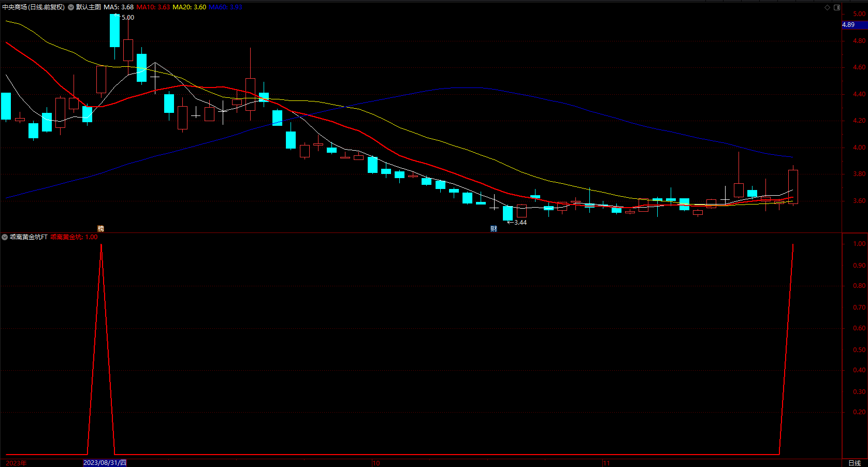The width and height of the screenshot is (868, 467).
Task: Click the 日线 period button
Action: pyautogui.click(x=855, y=463)
